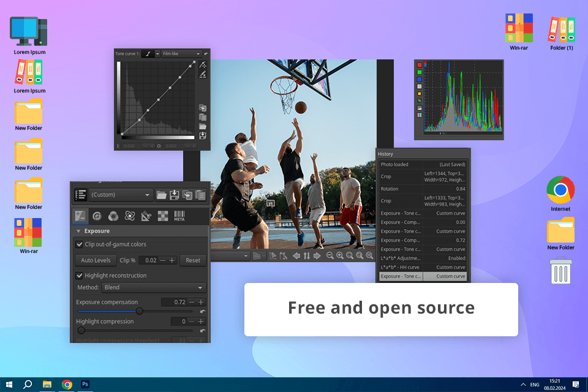Click the Exposure compensation 0.72 value field

[x=175, y=302]
